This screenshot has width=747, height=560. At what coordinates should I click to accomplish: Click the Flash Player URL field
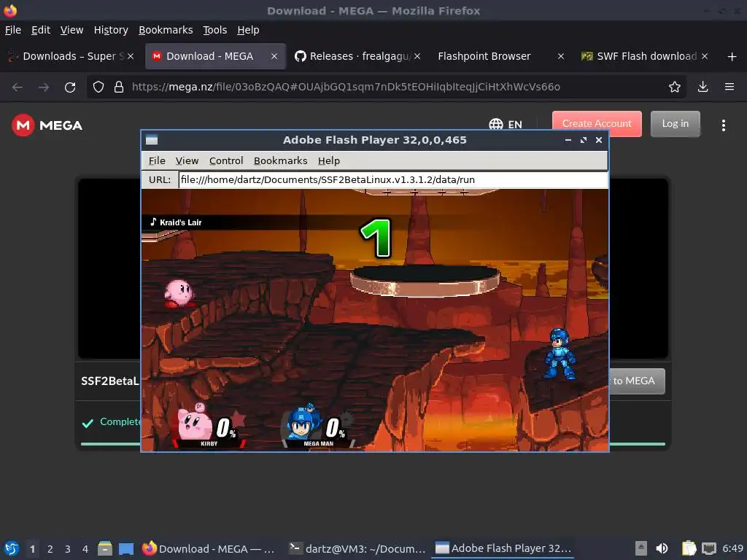(393, 179)
